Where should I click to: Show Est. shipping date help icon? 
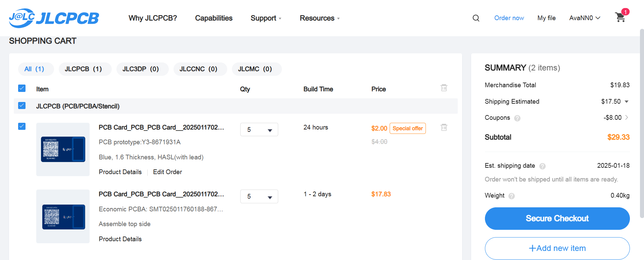(542, 166)
